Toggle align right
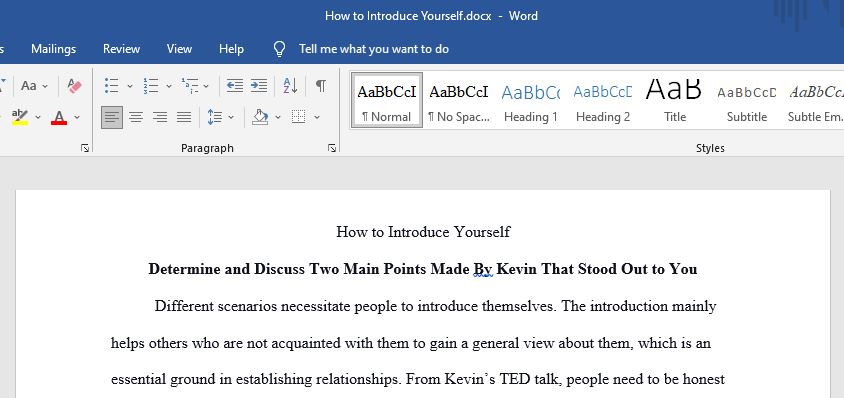The width and height of the screenshot is (844, 398). coord(160,117)
